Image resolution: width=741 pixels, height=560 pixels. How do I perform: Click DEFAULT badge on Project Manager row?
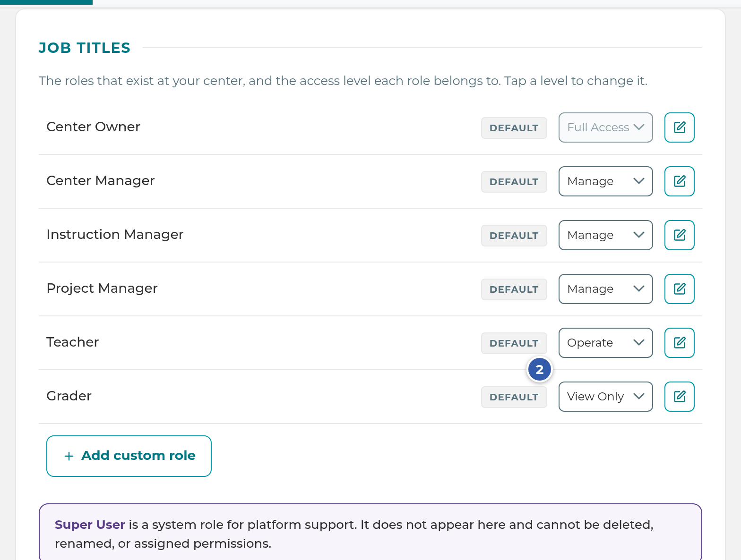pos(514,289)
